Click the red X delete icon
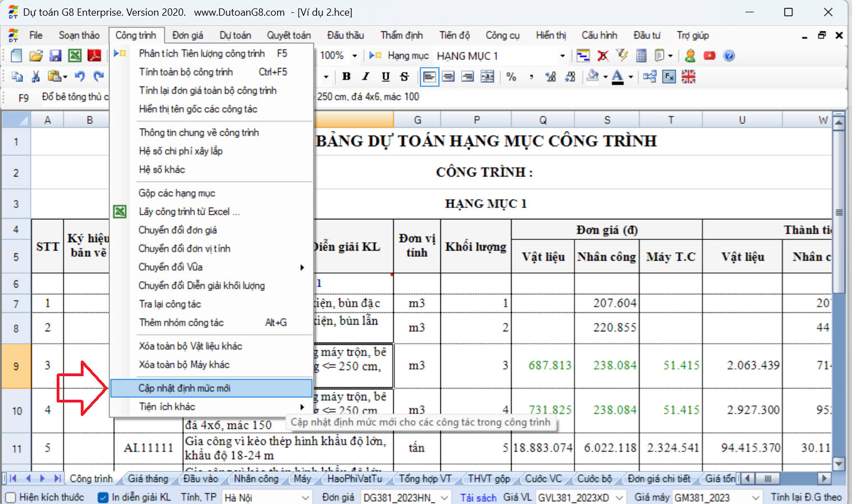 click(x=603, y=56)
